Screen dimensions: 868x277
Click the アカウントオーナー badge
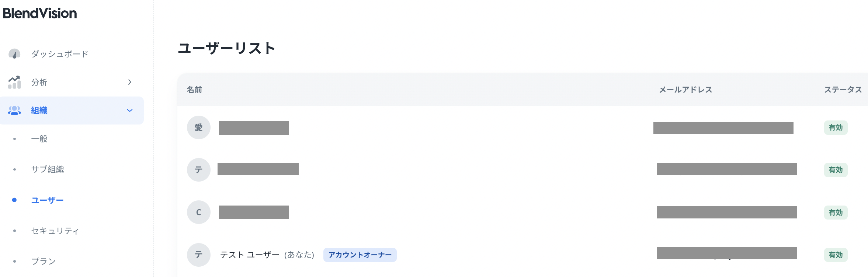[360, 255]
